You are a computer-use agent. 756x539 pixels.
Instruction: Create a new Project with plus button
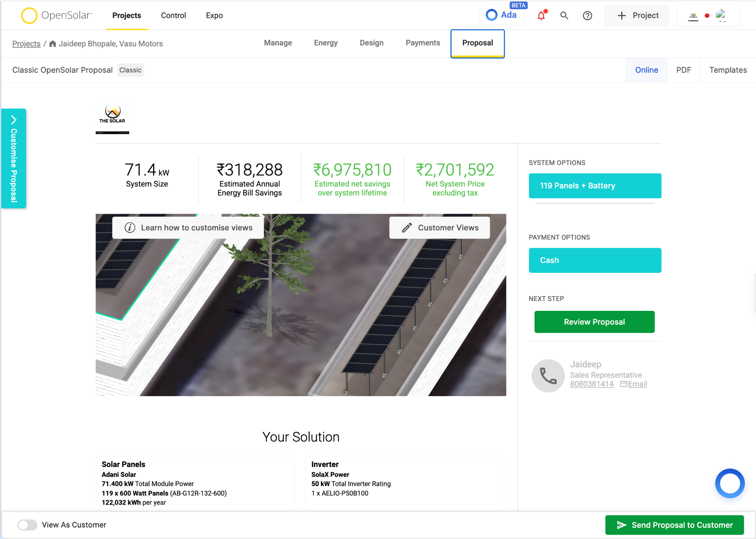[638, 16]
